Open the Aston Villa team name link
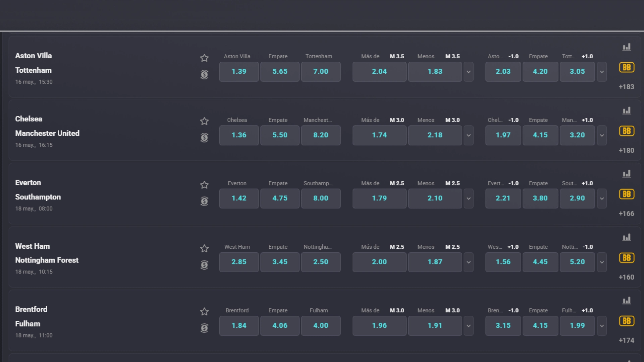The image size is (644, 362). pyautogui.click(x=34, y=56)
